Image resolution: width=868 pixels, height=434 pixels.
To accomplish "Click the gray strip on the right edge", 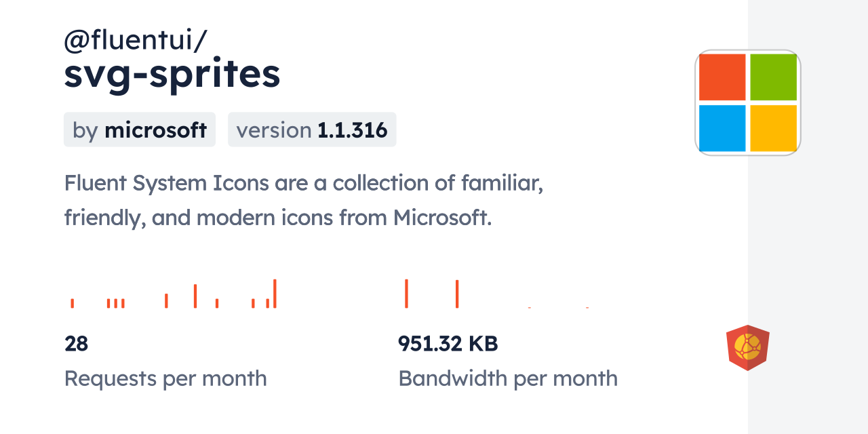I will (x=808, y=217).
